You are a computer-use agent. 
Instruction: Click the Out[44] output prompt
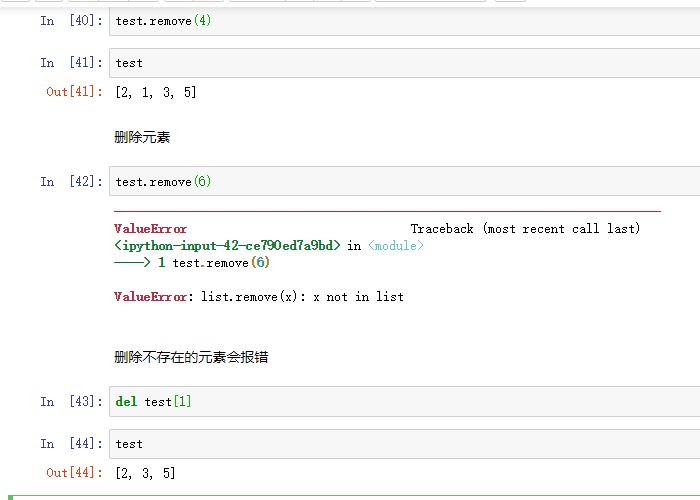tap(74, 472)
